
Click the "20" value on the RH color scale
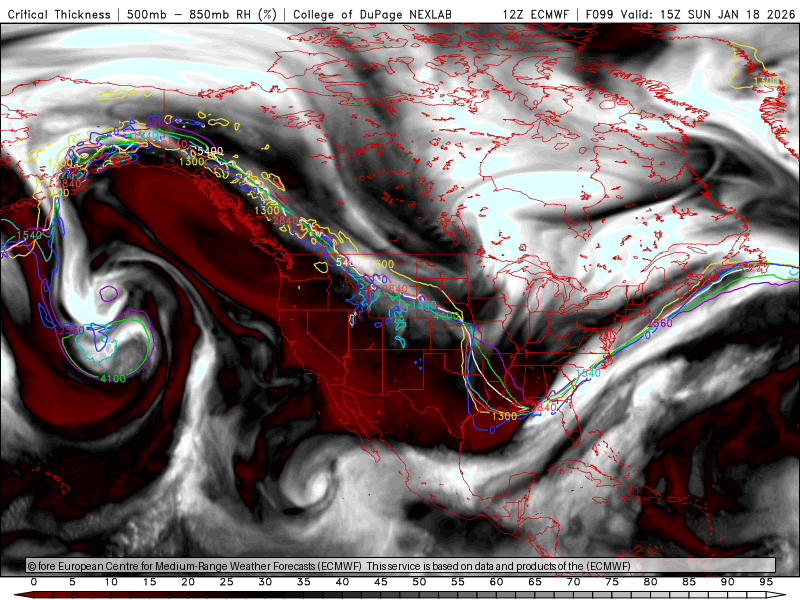coord(188,582)
